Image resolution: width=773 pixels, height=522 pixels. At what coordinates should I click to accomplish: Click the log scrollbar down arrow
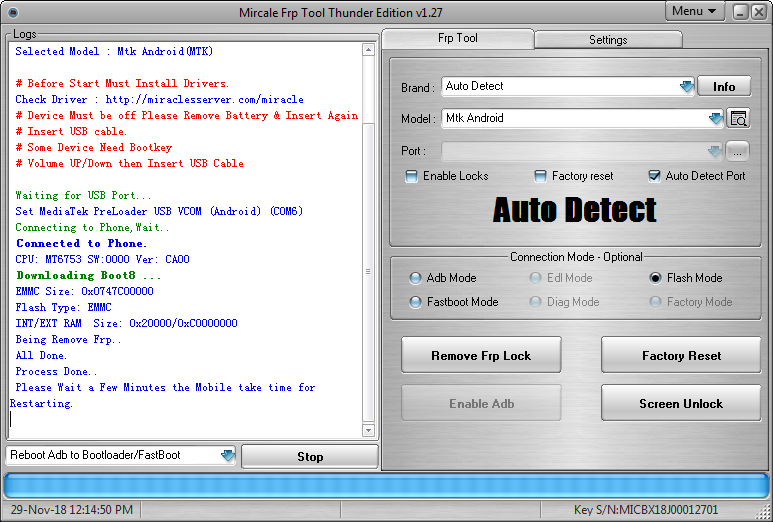pos(368,430)
